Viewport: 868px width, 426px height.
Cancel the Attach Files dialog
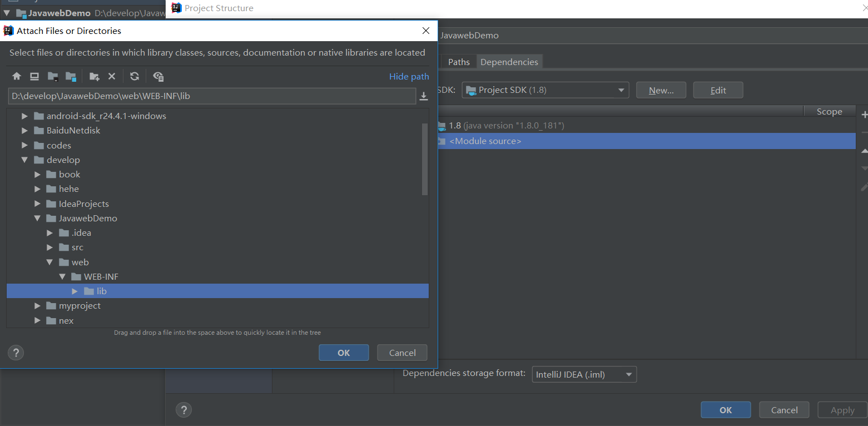(402, 353)
